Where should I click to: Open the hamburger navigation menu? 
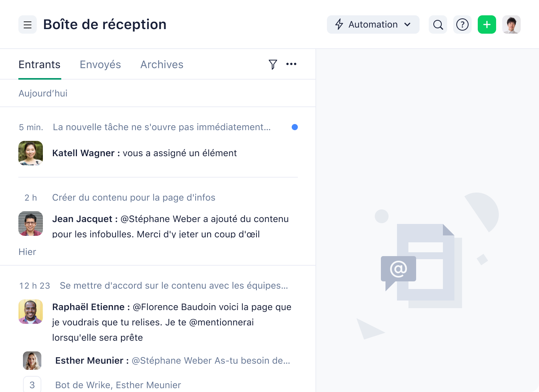pyautogui.click(x=28, y=24)
